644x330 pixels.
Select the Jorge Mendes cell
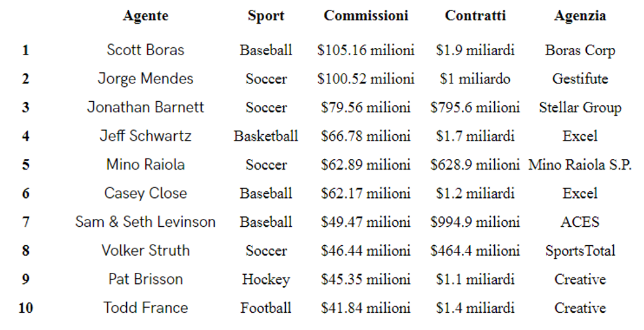pyautogui.click(x=145, y=79)
